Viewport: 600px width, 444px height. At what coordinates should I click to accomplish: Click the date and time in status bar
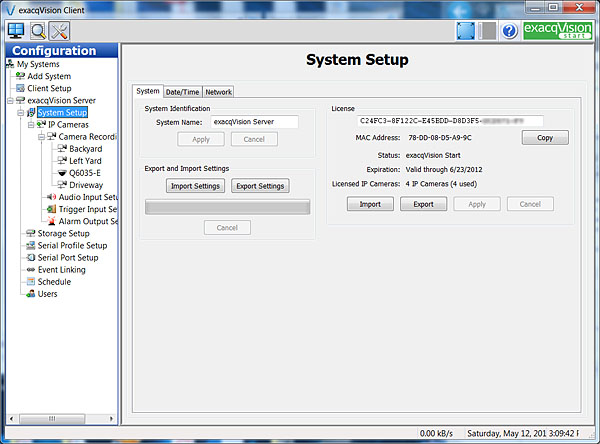523,433
